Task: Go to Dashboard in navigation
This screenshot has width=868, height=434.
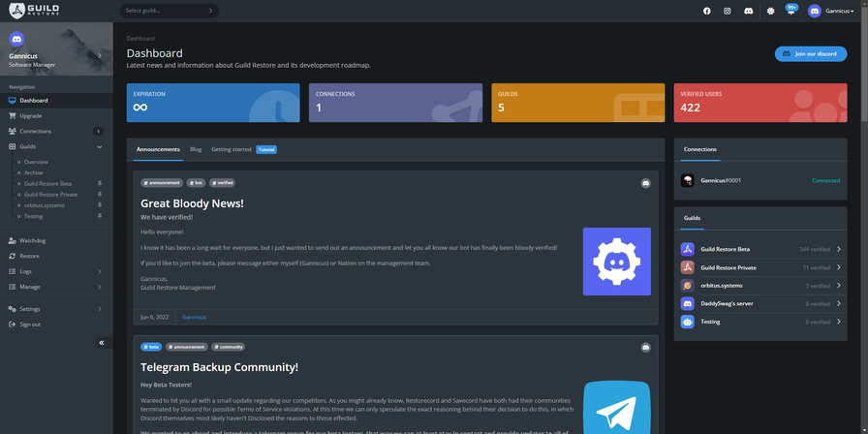Action: coord(56,100)
